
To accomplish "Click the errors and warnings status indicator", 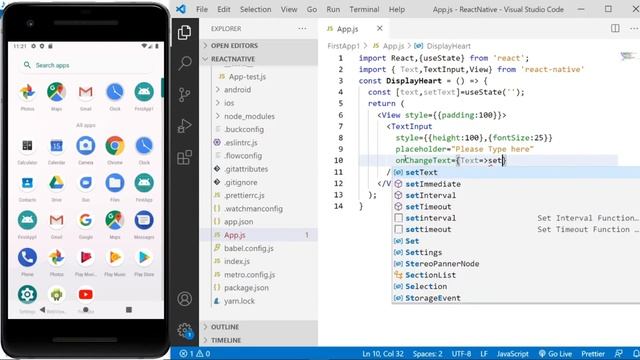I will tap(195, 353).
